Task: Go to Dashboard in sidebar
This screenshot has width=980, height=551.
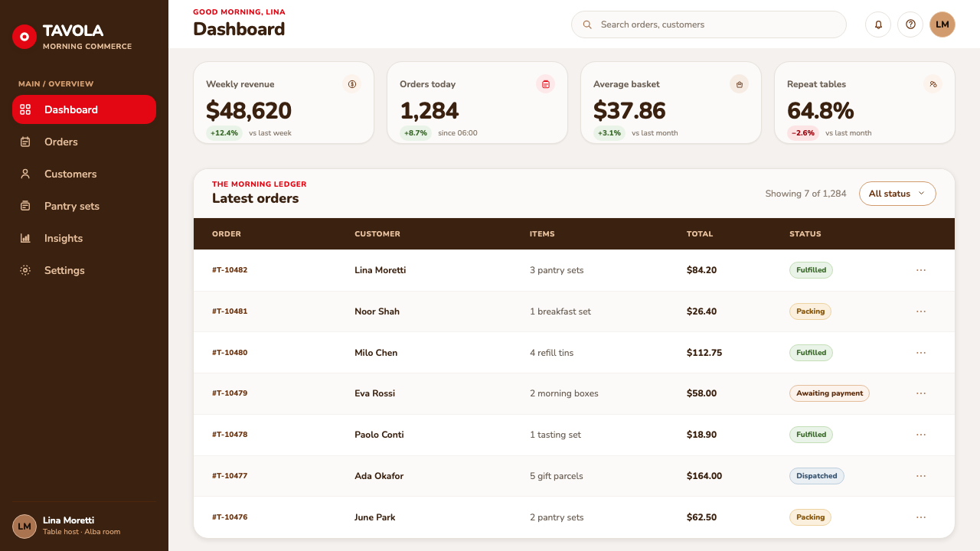Action: (x=84, y=109)
